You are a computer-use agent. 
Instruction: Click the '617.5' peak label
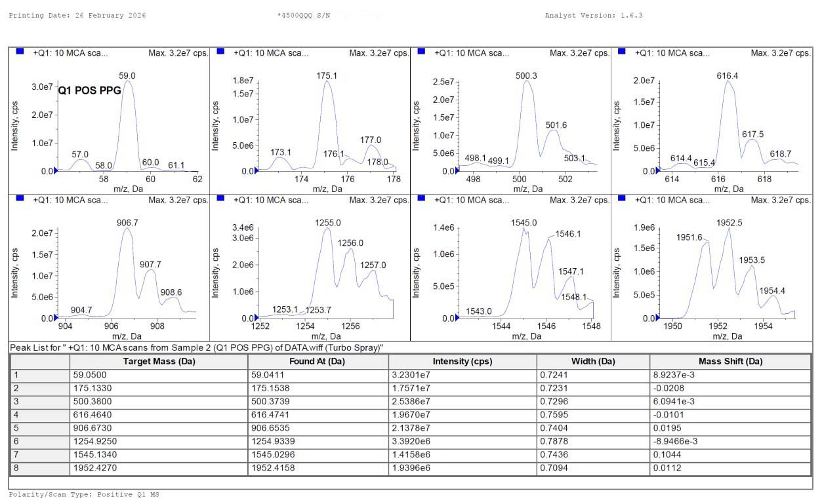point(753,134)
